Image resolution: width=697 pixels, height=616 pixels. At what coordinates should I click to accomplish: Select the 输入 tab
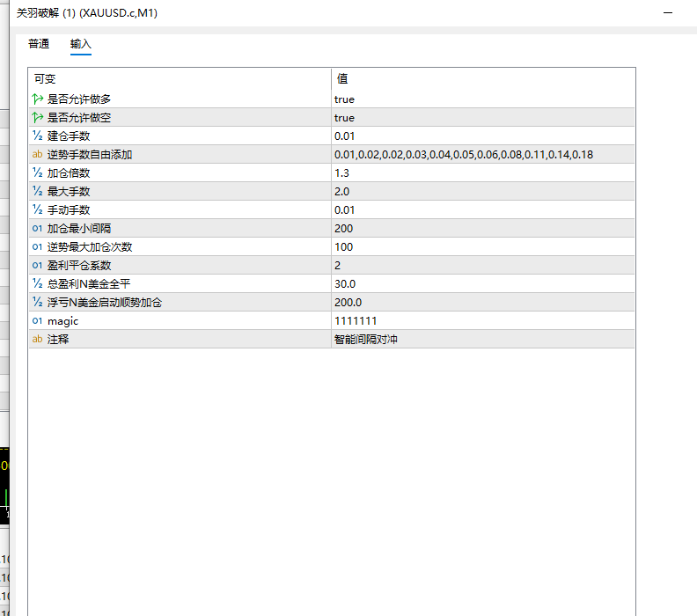click(80, 43)
